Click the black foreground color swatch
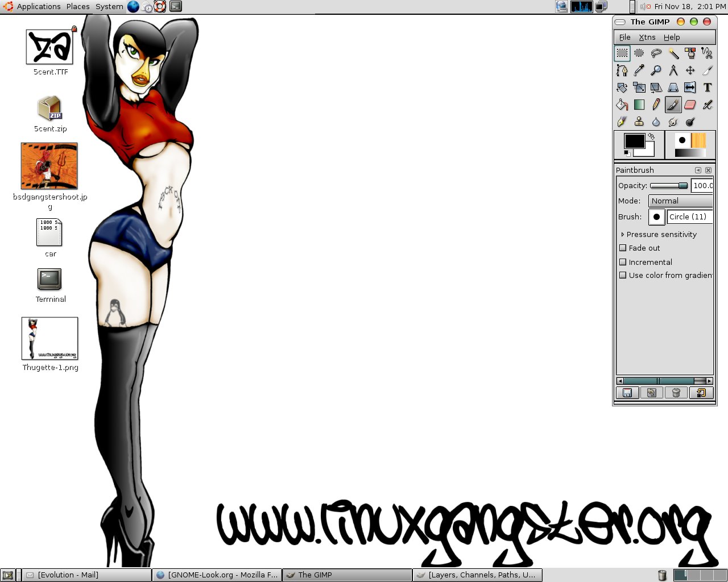Image resolution: width=728 pixels, height=582 pixels. click(x=634, y=140)
